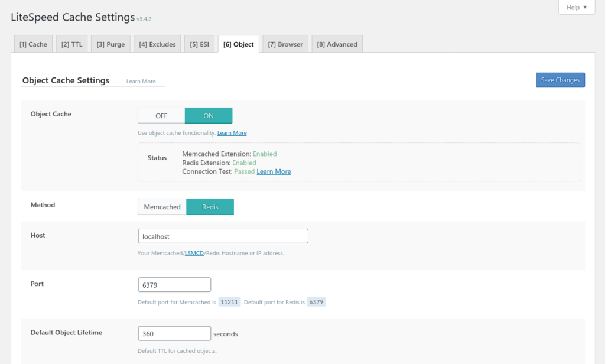Click the Default Object Lifetime field
The width and height of the screenshot is (605, 364).
click(x=174, y=333)
